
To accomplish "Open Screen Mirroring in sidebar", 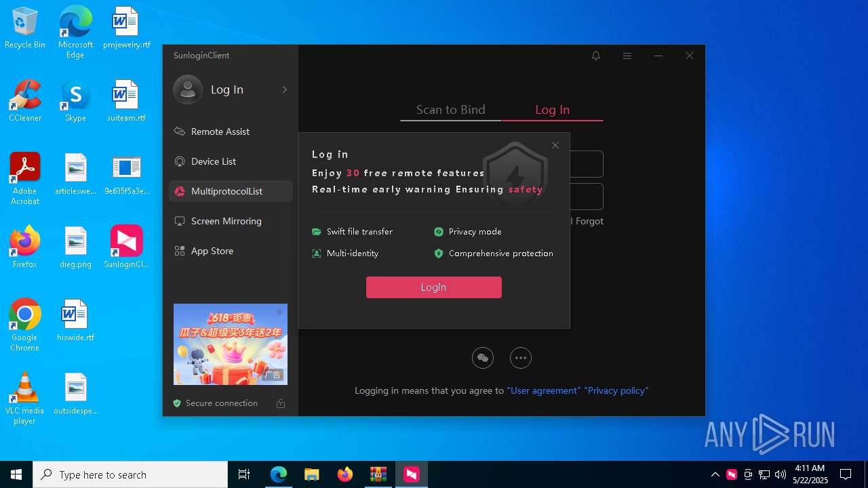I will tap(231, 221).
